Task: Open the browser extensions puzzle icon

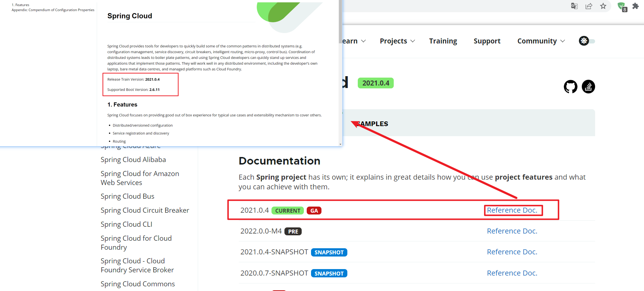Action: click(x=635, y=6)
